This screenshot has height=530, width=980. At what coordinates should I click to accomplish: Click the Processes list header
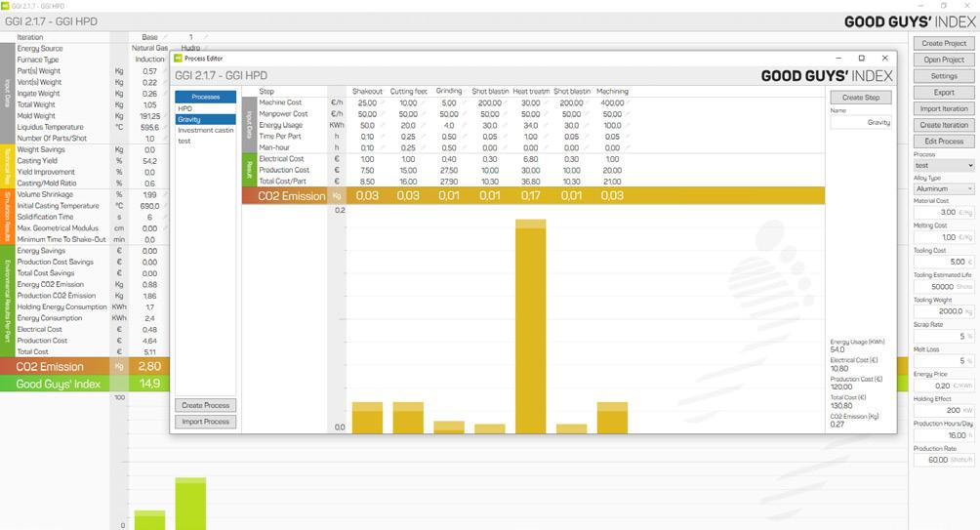coord(206,97)
